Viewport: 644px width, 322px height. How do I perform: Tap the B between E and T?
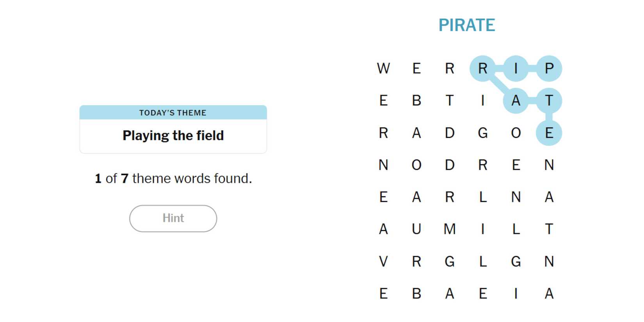pos(416,101)
